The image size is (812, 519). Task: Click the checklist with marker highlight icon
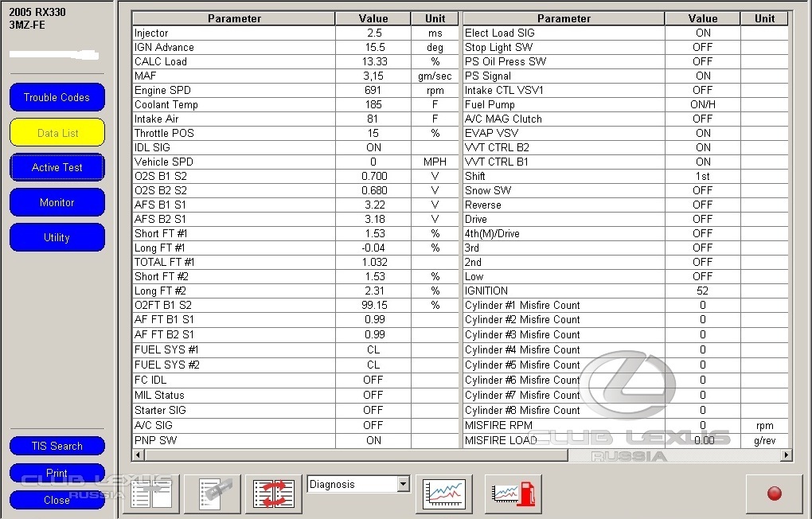[214, 494]
